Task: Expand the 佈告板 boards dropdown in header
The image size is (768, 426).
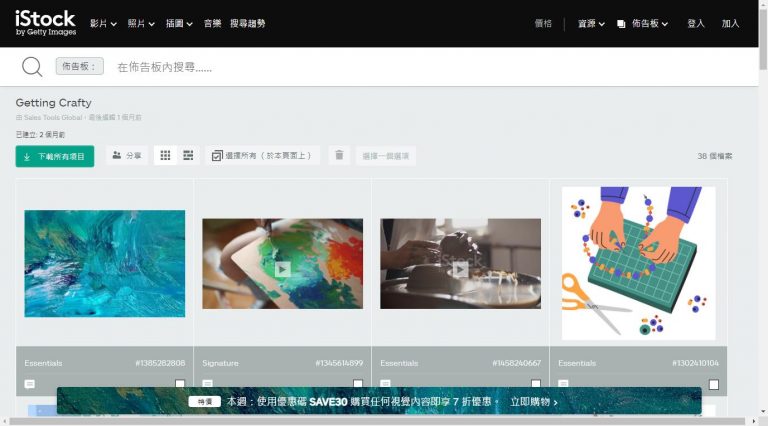Action: (x=649, y=24)
